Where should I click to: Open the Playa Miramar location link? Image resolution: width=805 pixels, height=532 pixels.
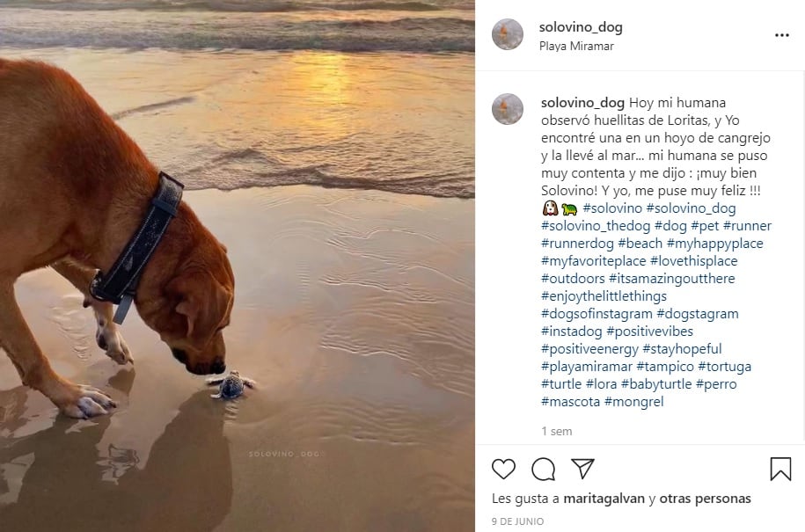pos(576,46)
